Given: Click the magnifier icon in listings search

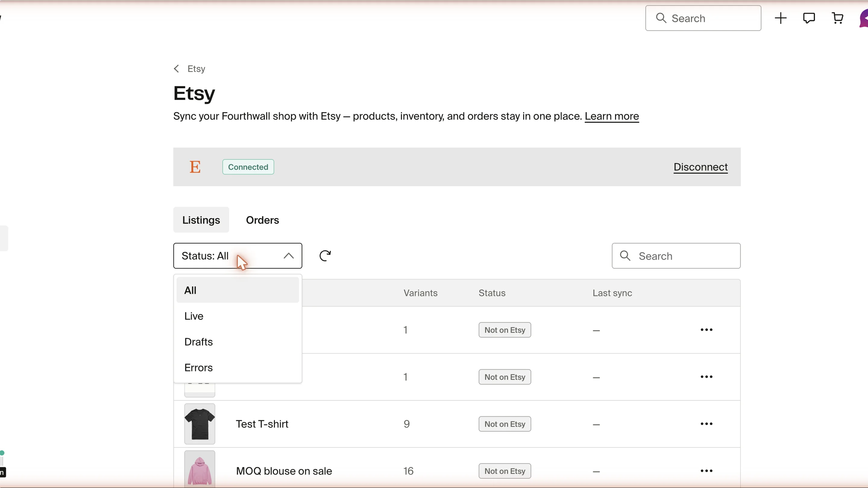Looking at the screenshot, I should 625,256.
